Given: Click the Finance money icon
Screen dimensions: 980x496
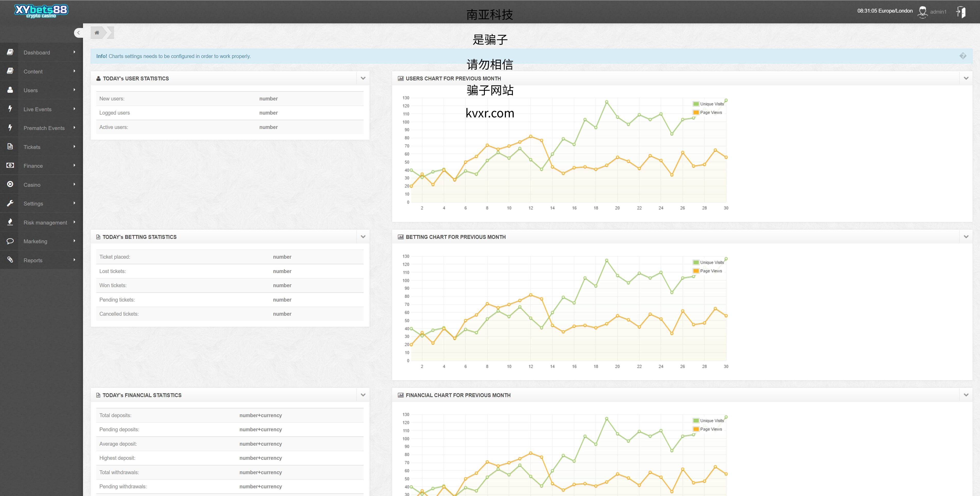Looking at the screenshot, I should pyautogui.click(x=10, y=165).
